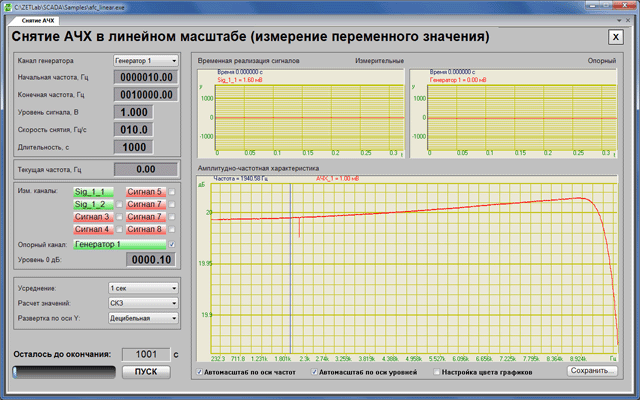The image size is (640, 400).
Task: Click the Сохранить... button
Action: pyautogui.click(x=592, y=371)
